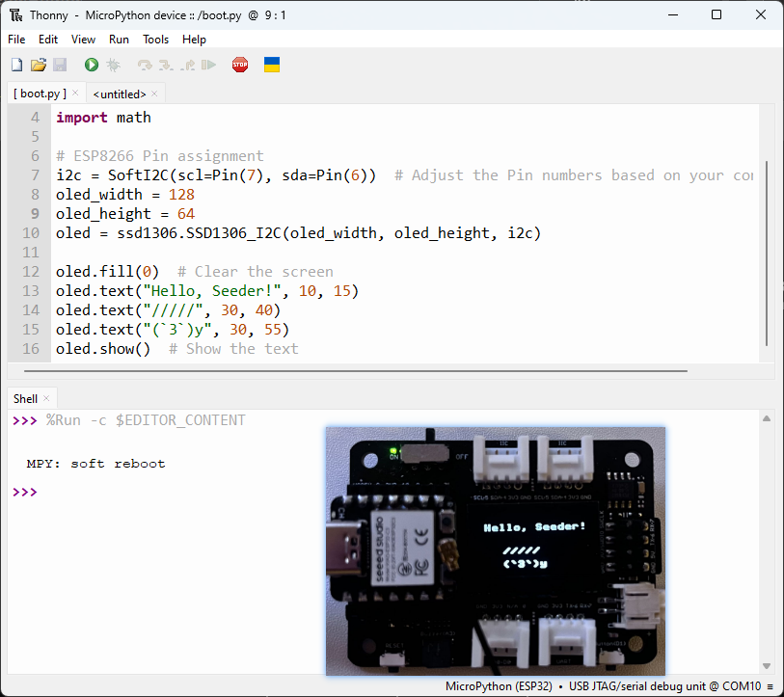Click the board photo in the Shell

point(496,551)
